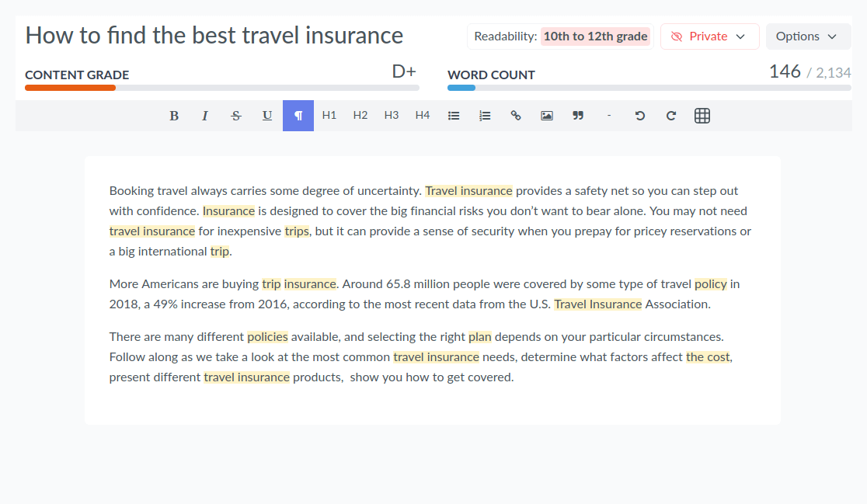867x504 pixels.
Task: Open the Private visibility dropdown
Action: pyautogui.click(x=709, y=36)
